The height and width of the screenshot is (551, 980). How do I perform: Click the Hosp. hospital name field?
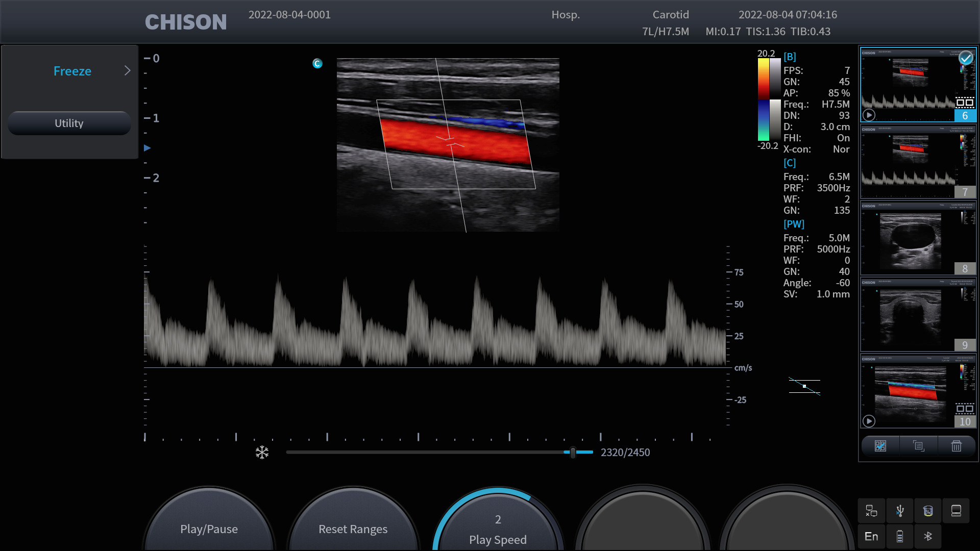click(x=566, y=15)
